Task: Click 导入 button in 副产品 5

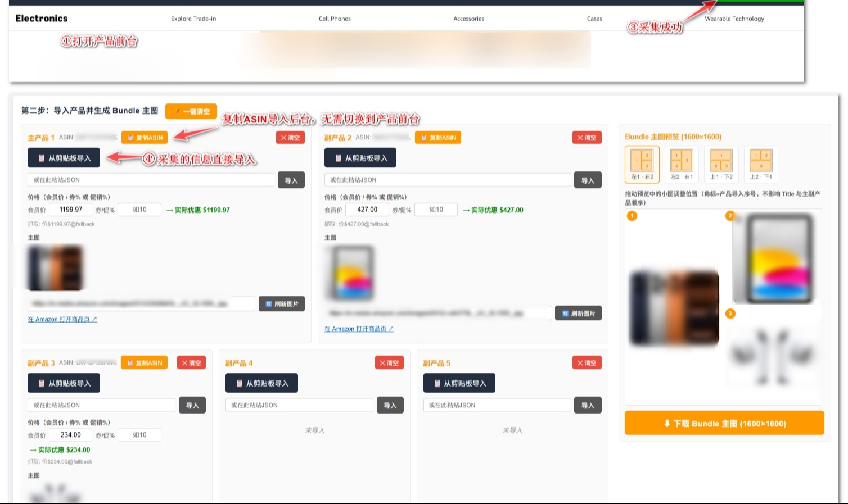Action: (x=588, y=406)
